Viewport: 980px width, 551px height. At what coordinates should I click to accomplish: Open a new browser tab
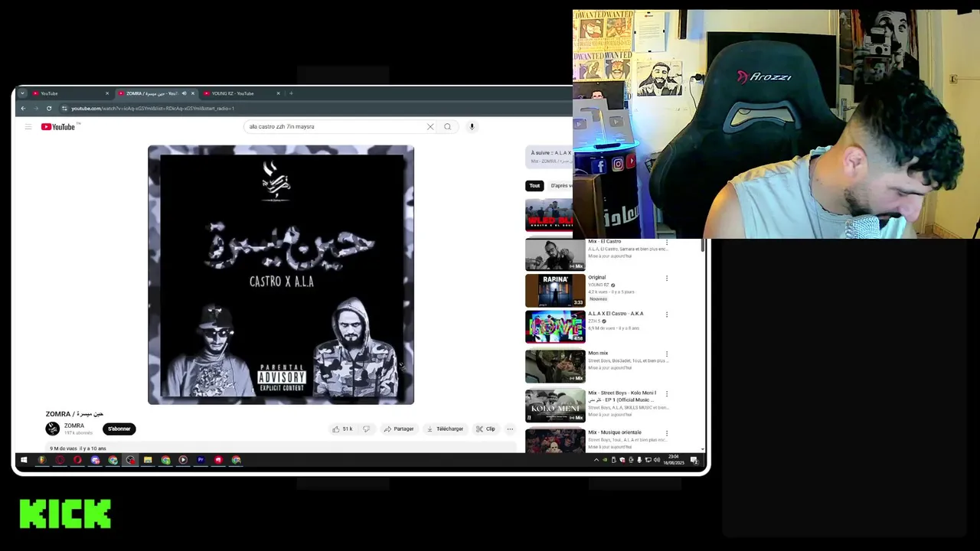tap(291, 93)
